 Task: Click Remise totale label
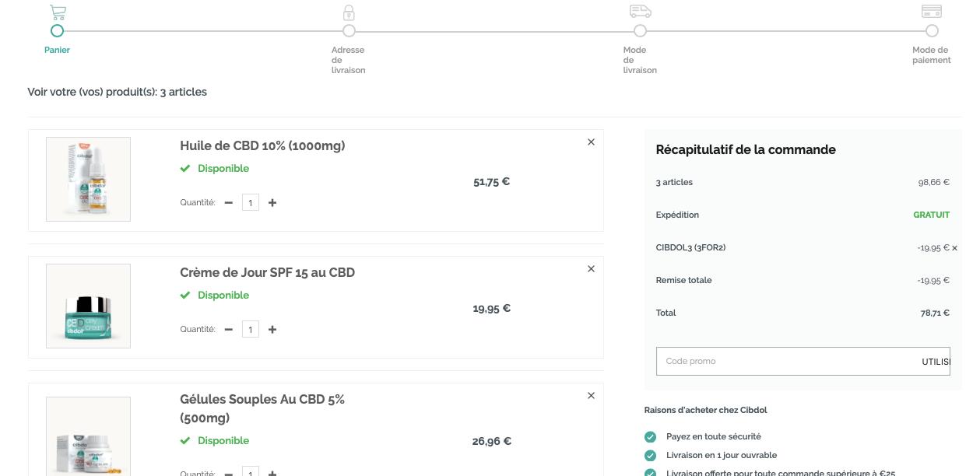tap(684, 280)
